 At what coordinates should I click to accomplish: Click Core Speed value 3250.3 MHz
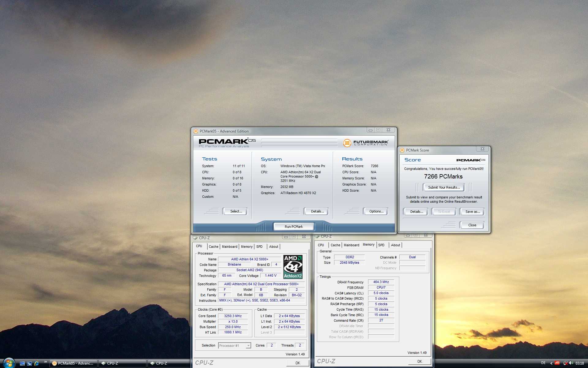click(x=233, y=316)
